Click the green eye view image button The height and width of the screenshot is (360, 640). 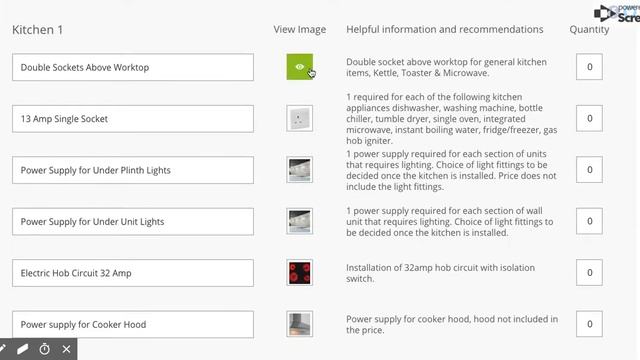tap(300, 67)
